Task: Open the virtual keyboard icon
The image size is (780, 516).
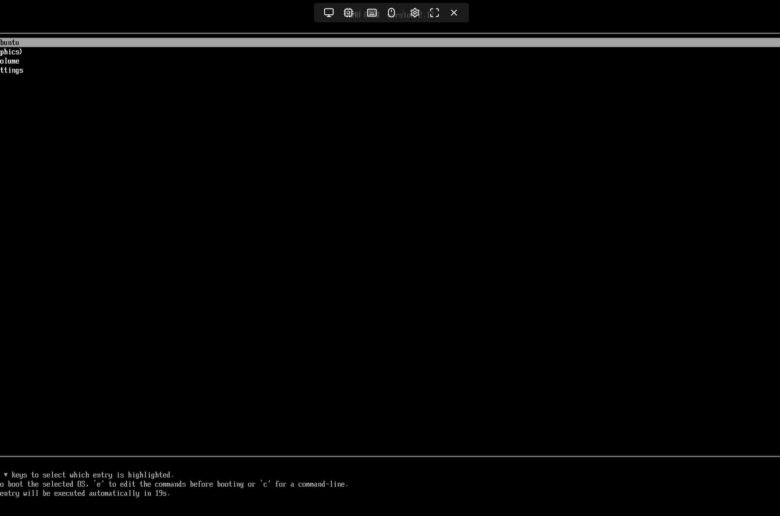Action: click(372, 12)
